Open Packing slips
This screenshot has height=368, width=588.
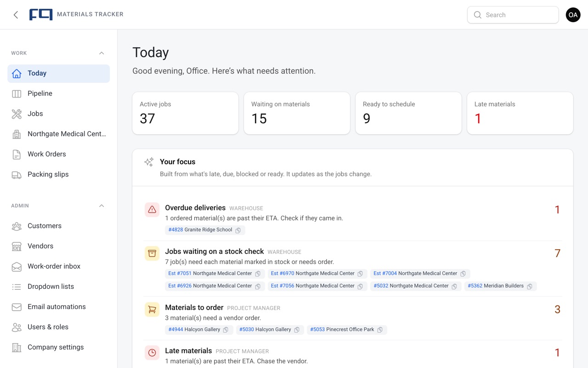pyautogui.click(x=59, y=175)
